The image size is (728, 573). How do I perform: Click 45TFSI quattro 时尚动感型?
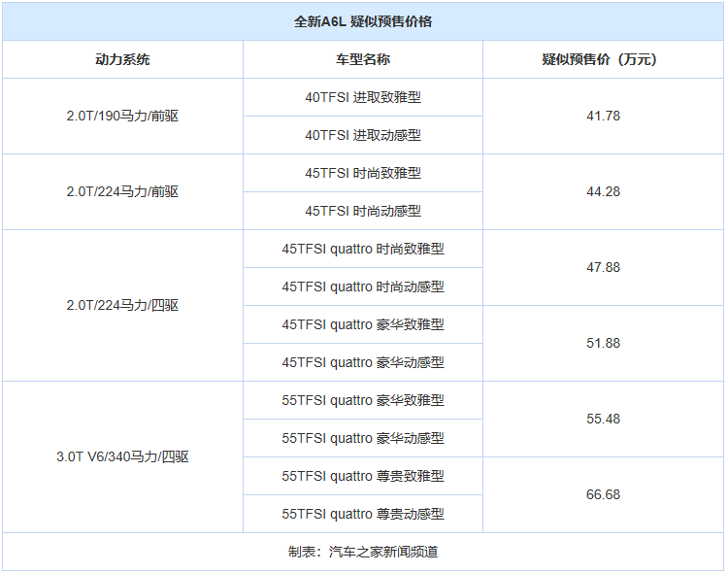pyautogui.click(x=363, y=286)
